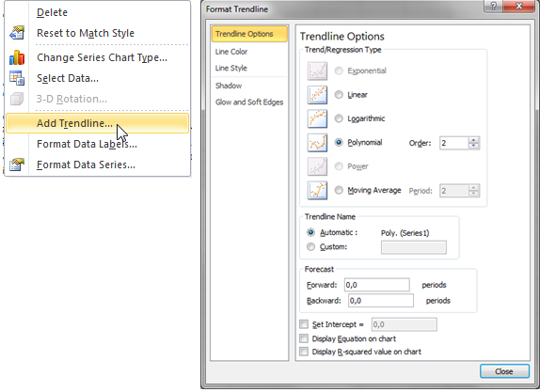Image resolution: width=540 pixels, height=392 pixels.
Task: Choose Reset to Match Style
Action: [x=98, y=33]
